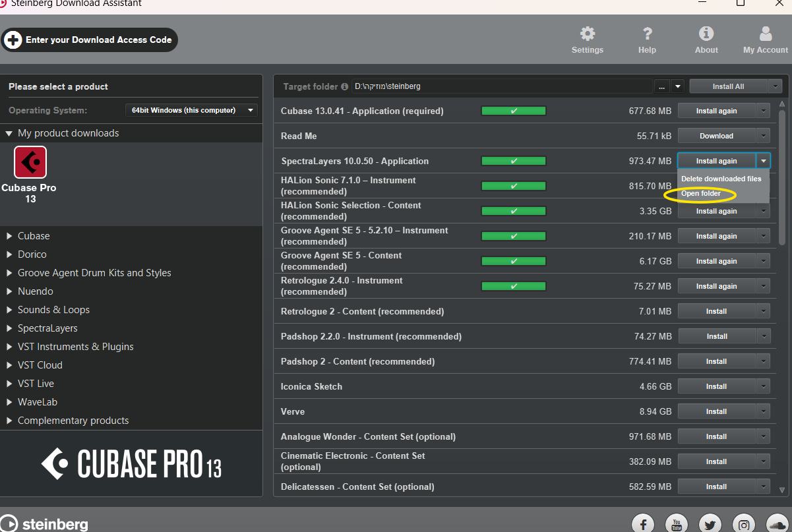Expand the WaveLab category
This screenshot has width=792, height=532.
(9, 402)
